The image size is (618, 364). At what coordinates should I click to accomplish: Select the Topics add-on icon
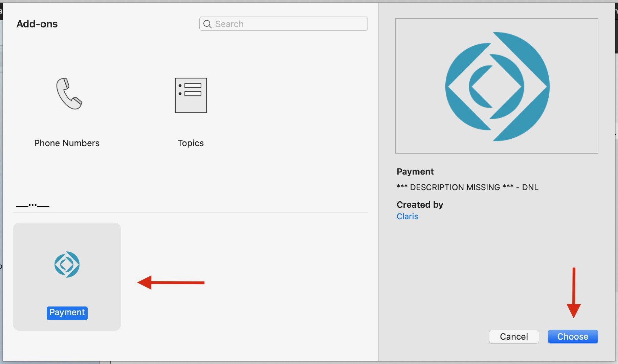click(x=191, y=95)
